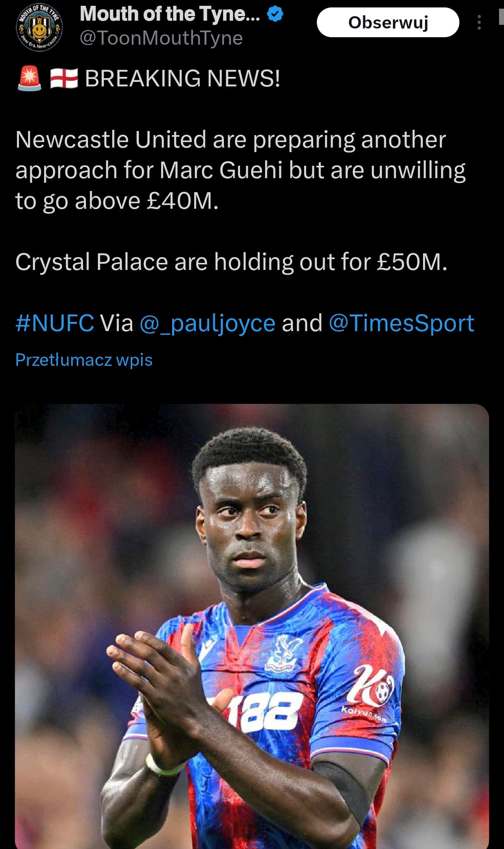Click the blue verified badge
Image resolution: width=504 pixels, height=849 pixels.
tap(275, 14)
